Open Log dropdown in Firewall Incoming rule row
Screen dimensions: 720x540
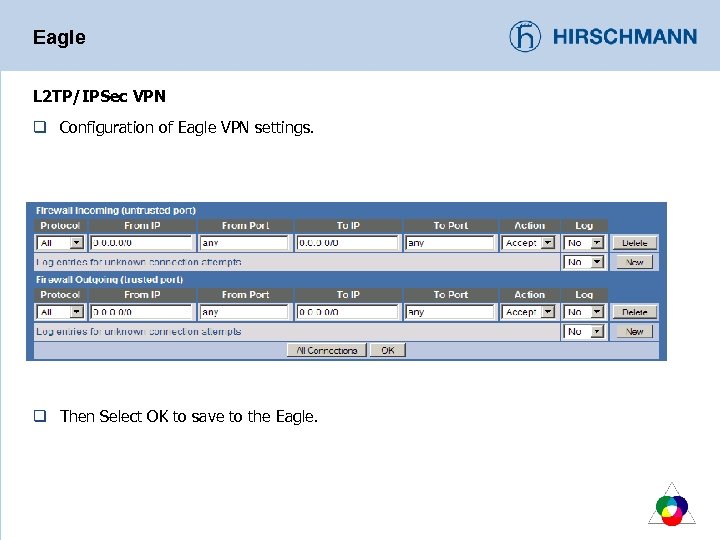pos(584,242)
